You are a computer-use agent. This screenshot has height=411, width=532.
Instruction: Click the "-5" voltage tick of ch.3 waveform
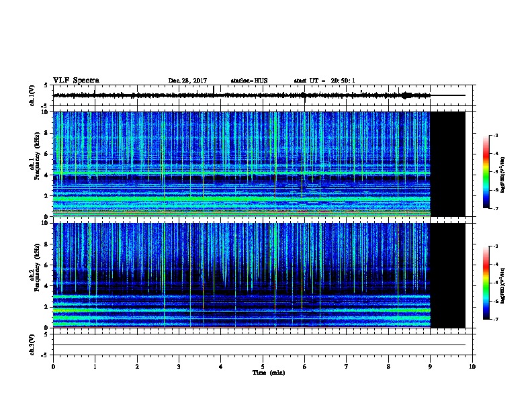[45, 355]
